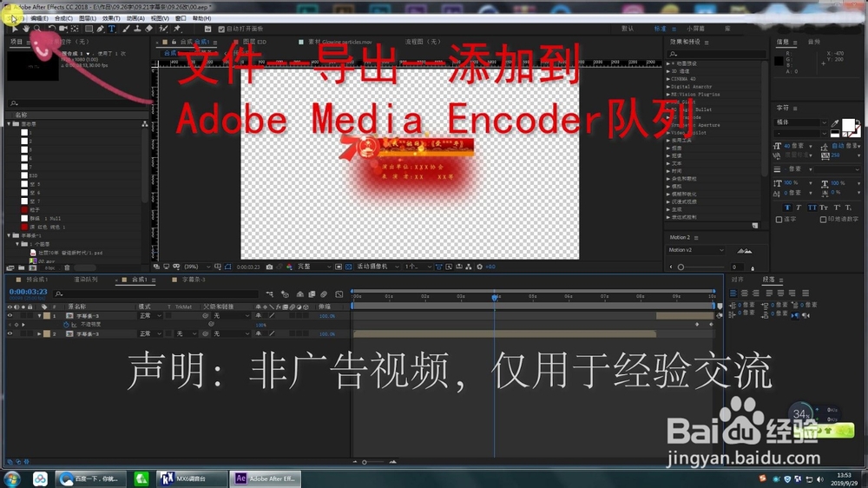This screenshot has height=488, width=868.
Task: Click the small caps Tr style icon
Action: [825, 208]
